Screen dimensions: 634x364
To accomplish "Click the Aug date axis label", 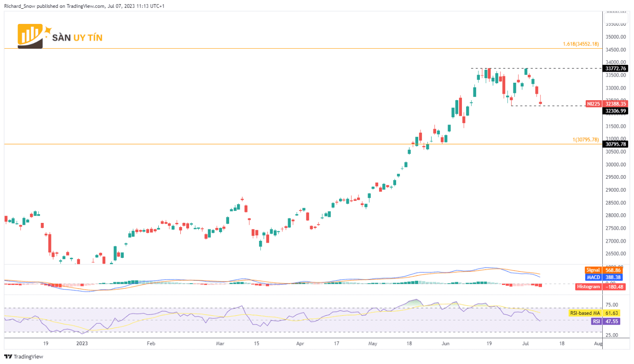I will point(598,343).
